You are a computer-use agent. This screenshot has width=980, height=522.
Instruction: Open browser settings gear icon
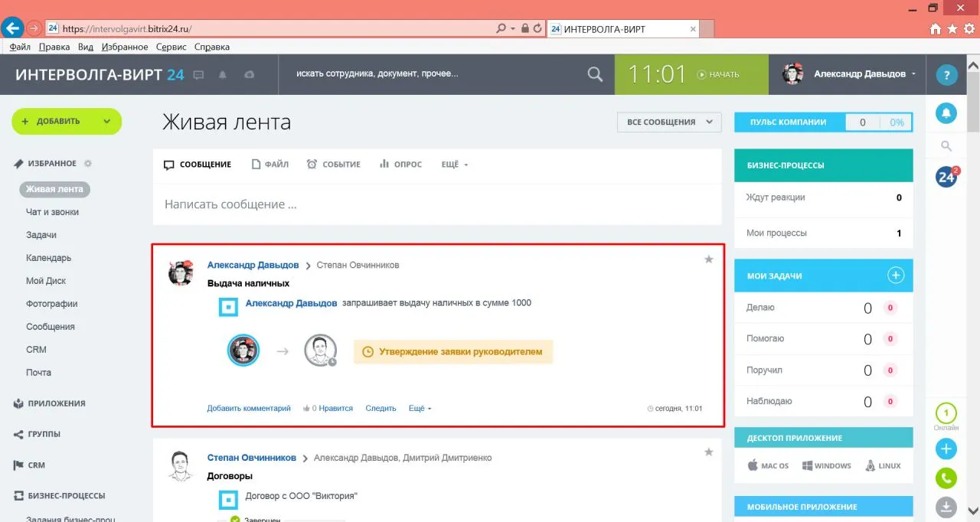pos(969,29)
